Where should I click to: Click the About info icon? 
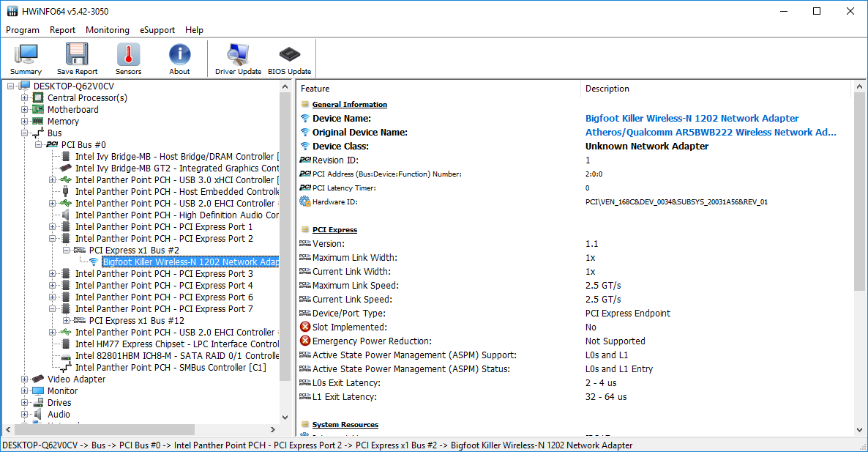pyautogui.click(x=179, y=54)
